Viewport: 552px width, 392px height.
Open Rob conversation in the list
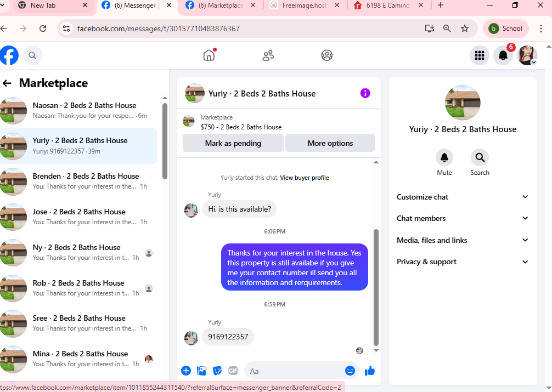click(78, 288)
